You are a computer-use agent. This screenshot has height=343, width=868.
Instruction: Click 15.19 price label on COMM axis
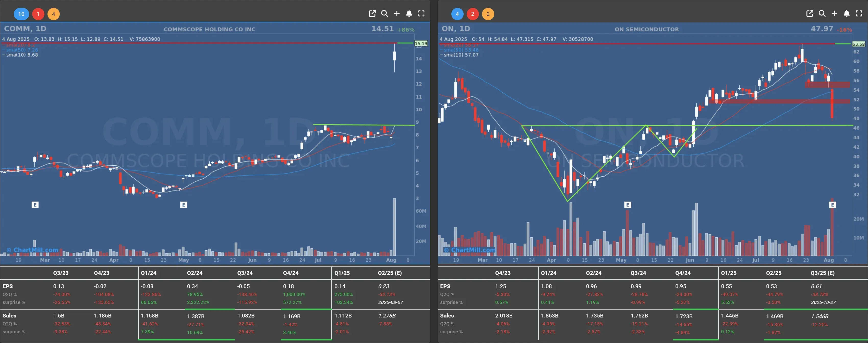pyautogui.click(x=421, y=43)
